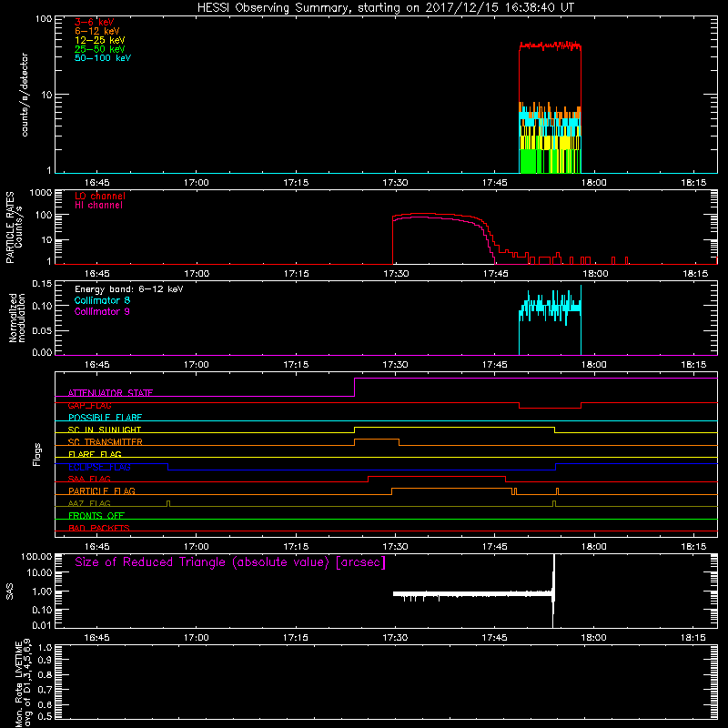Screen dimensions: 728x728
Task: Click the white SAS reduced triangle trace
Action: click(x=472, y=594)
